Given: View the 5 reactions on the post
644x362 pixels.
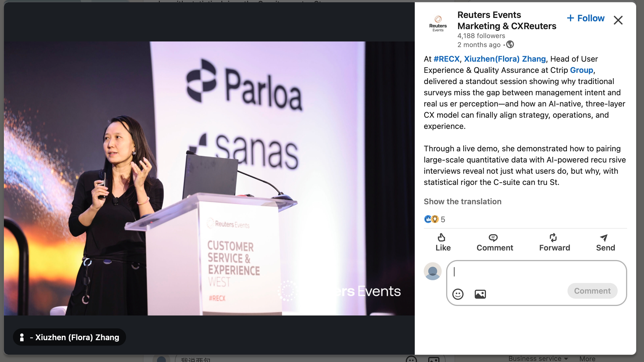Looking at the screenshot, I should pos(435,219).
